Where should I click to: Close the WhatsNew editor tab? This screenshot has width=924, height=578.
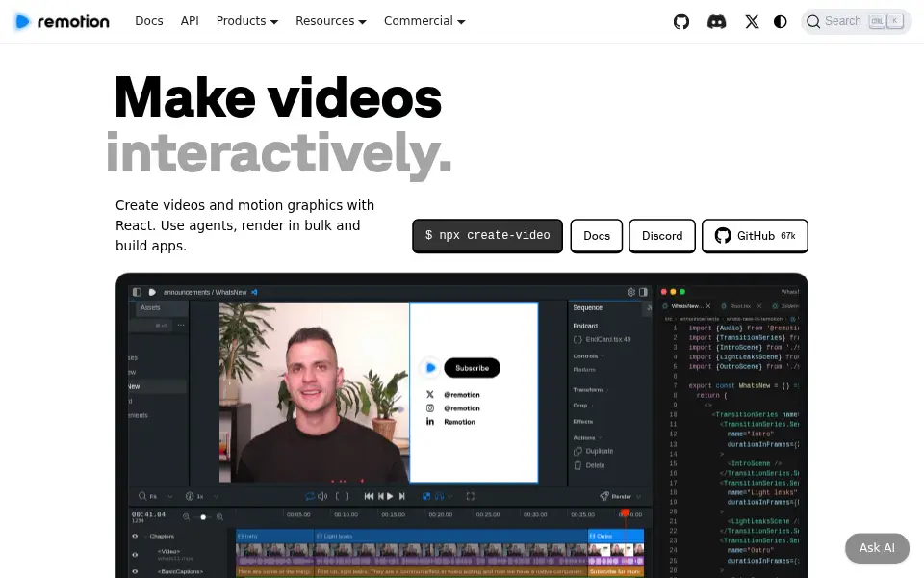[x=708, y=306]
